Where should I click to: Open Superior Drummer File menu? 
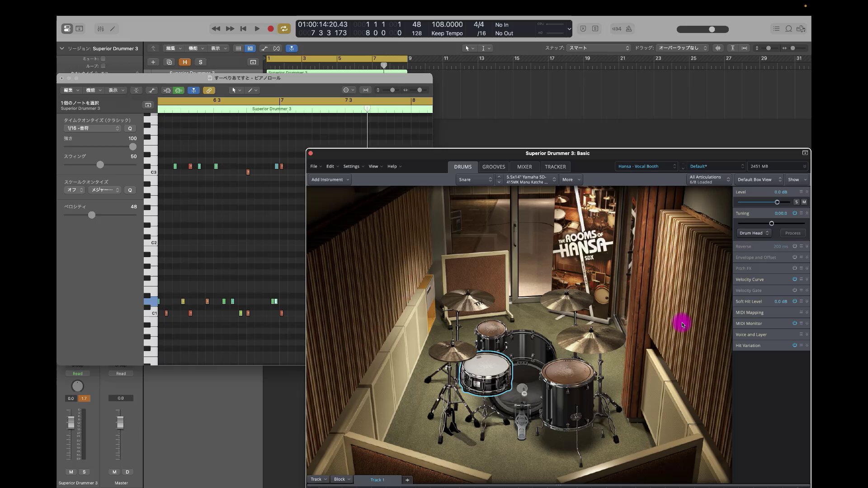click(x=316, y=166)
